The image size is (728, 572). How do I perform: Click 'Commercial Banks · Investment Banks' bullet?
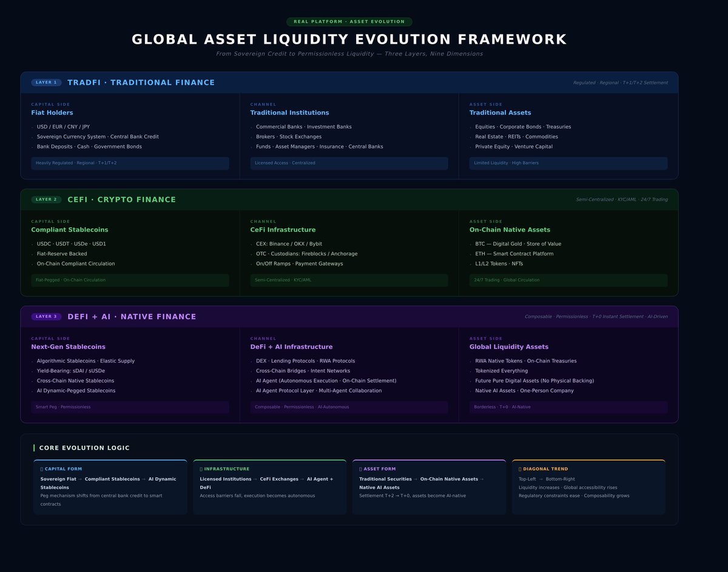coord(303,127)
